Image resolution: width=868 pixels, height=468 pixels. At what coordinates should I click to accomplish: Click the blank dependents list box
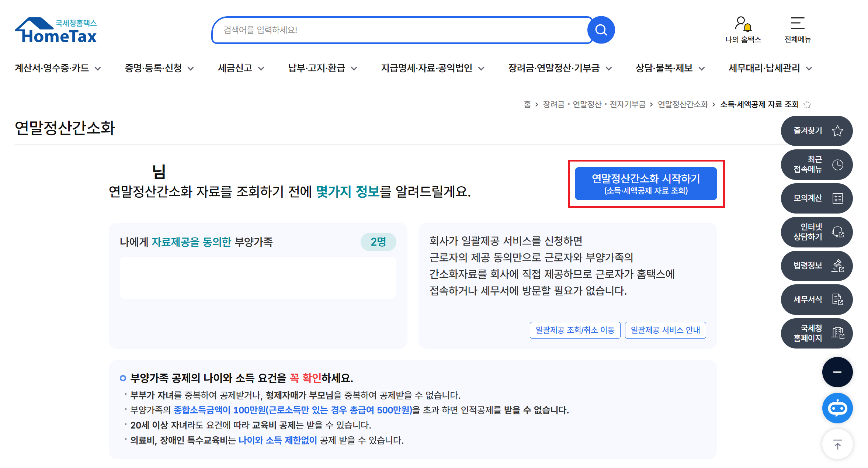tap(258, 278)
